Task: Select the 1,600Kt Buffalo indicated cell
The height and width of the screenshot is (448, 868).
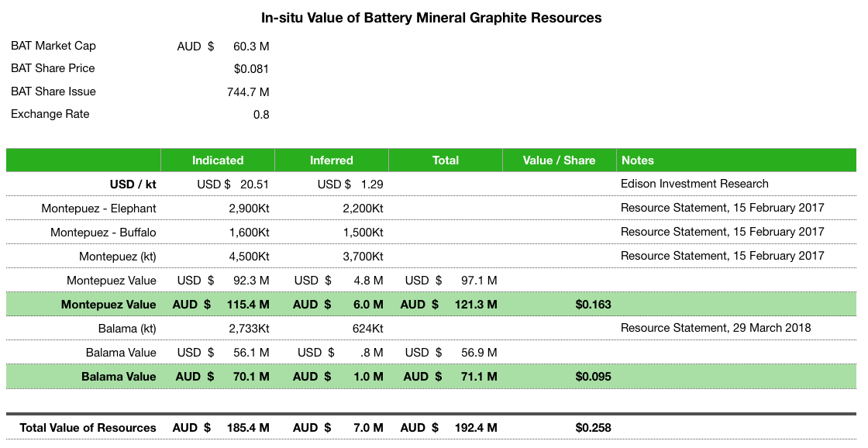Action: click(249, 233)
